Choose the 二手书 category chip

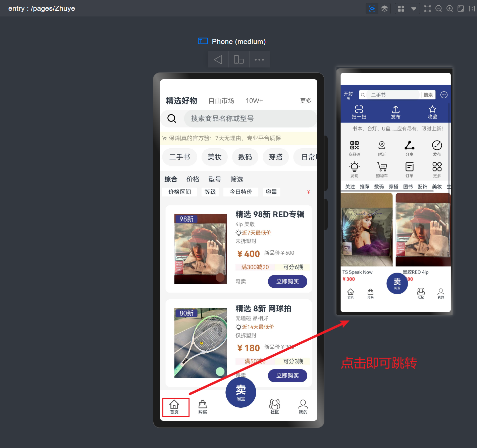(x=179, y=157)
